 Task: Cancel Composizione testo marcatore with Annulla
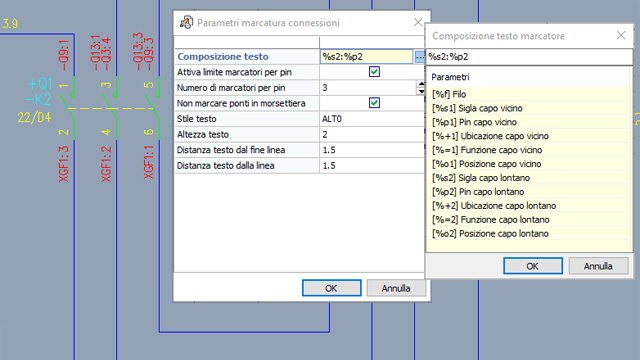pos(598,266)
